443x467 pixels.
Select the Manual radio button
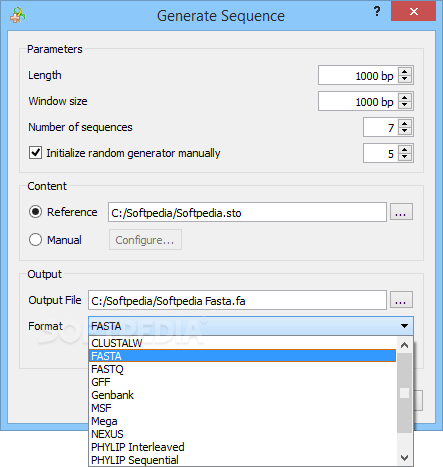pyautogui.click(x=35, y=240)
